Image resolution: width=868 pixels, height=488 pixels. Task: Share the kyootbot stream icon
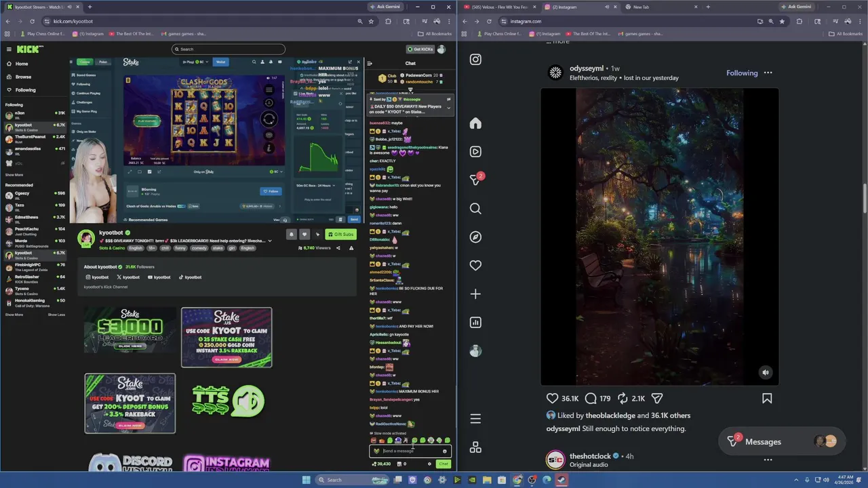click(x=338, y=248)
